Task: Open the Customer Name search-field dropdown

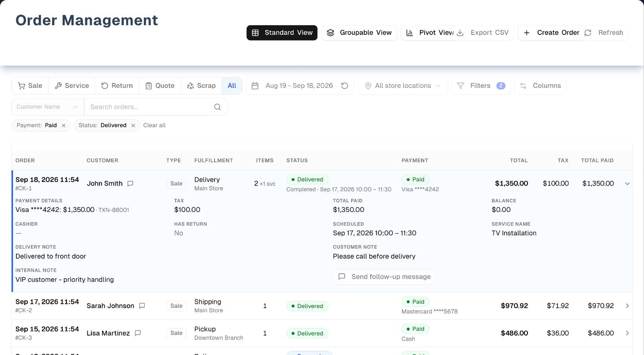Action: 48,107
